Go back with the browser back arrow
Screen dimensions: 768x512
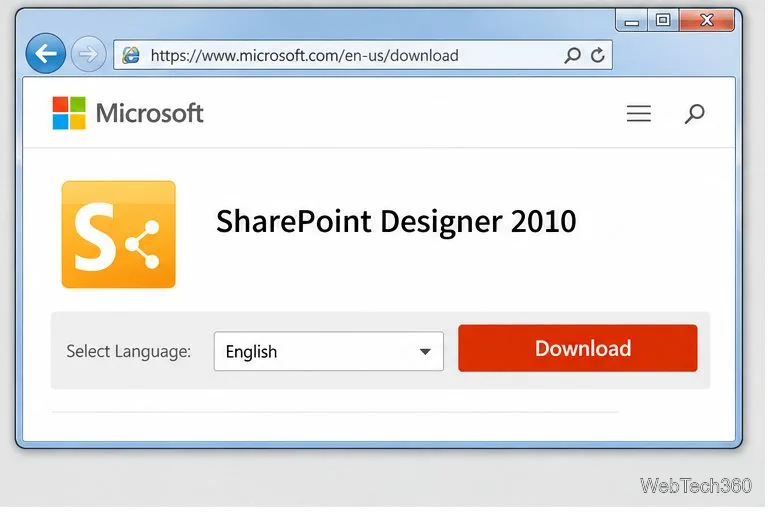coord(46,53)
